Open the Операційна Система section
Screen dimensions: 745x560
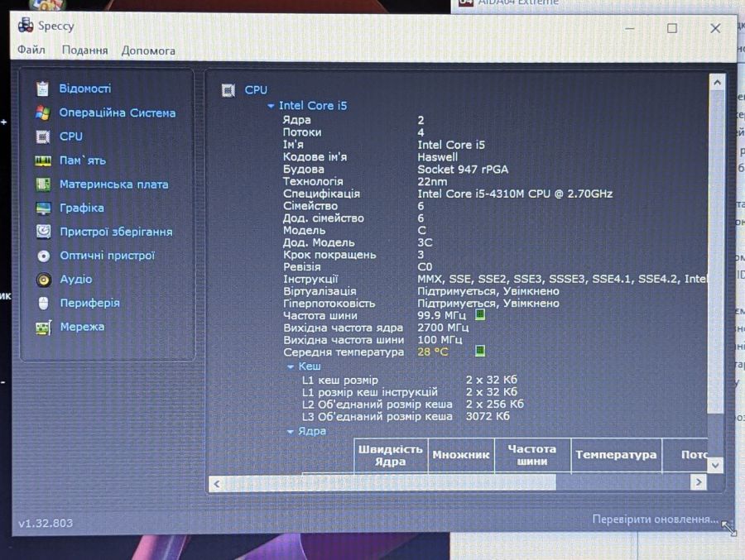tap(118, 112)
